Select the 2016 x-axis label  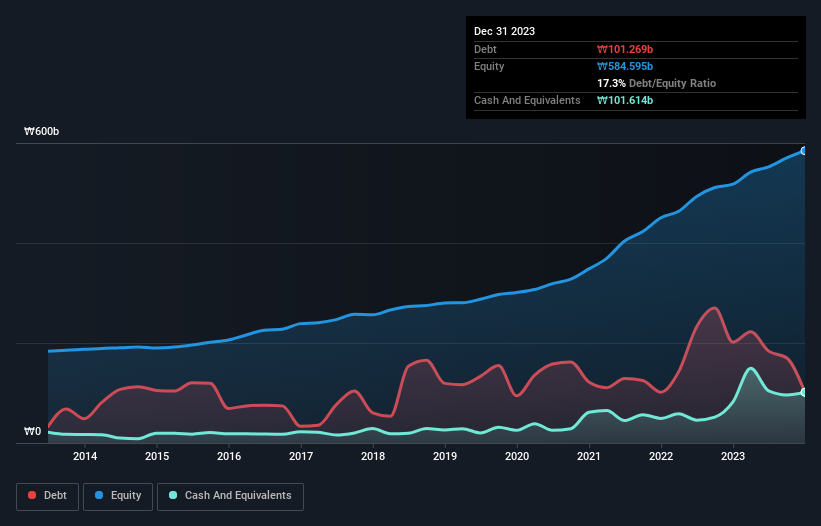[x=229, y=456]
